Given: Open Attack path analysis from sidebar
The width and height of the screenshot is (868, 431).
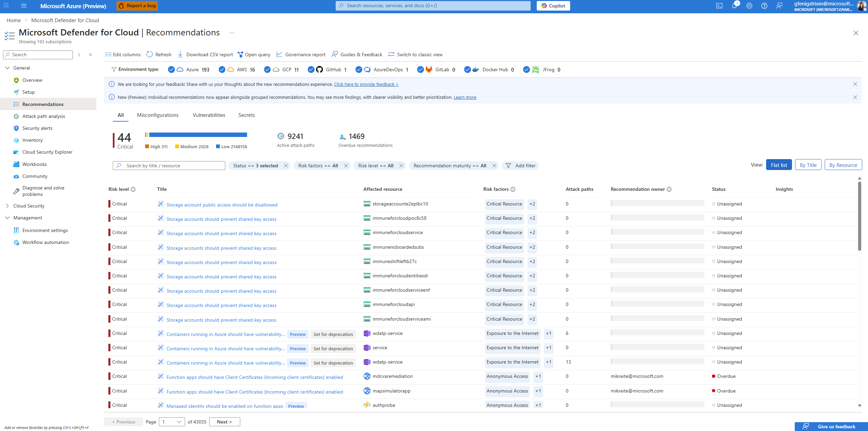Looking at the screenshot, I should (44, 116).
